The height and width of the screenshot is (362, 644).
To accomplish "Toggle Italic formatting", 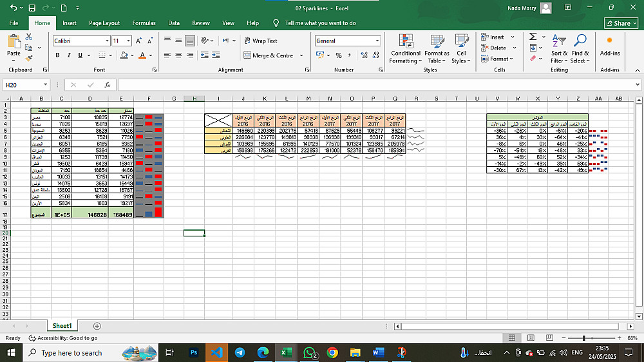I will click(69, 55).
